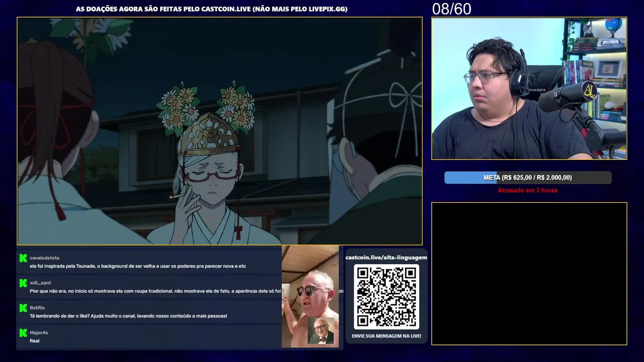Click the small suited man portrait inset

(320, 331)
